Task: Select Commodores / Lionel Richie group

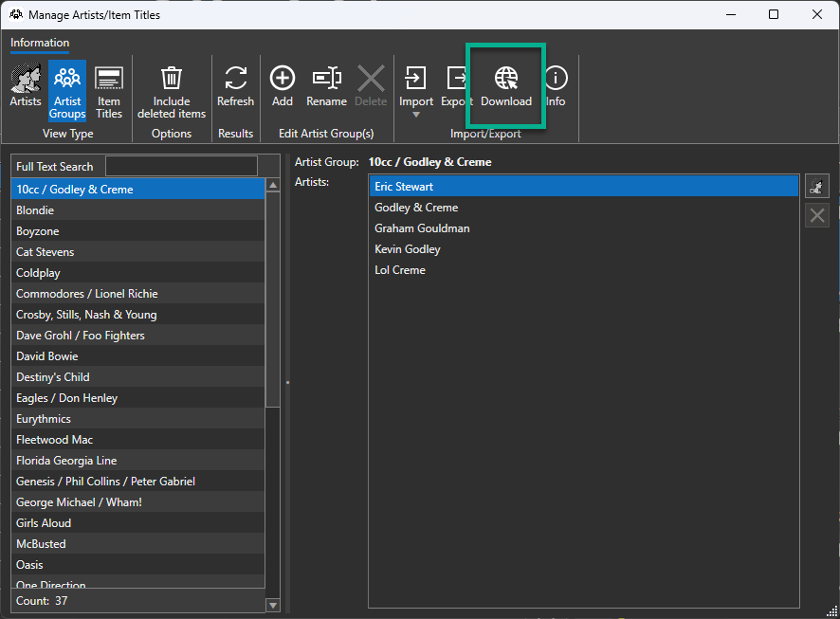Action: (x=137, y=294)
